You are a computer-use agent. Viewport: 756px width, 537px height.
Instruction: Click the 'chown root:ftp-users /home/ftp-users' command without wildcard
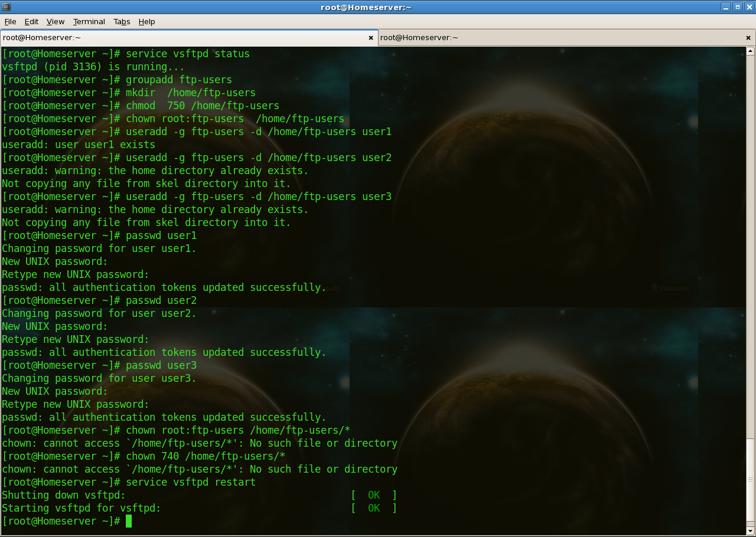click(235, 119)
